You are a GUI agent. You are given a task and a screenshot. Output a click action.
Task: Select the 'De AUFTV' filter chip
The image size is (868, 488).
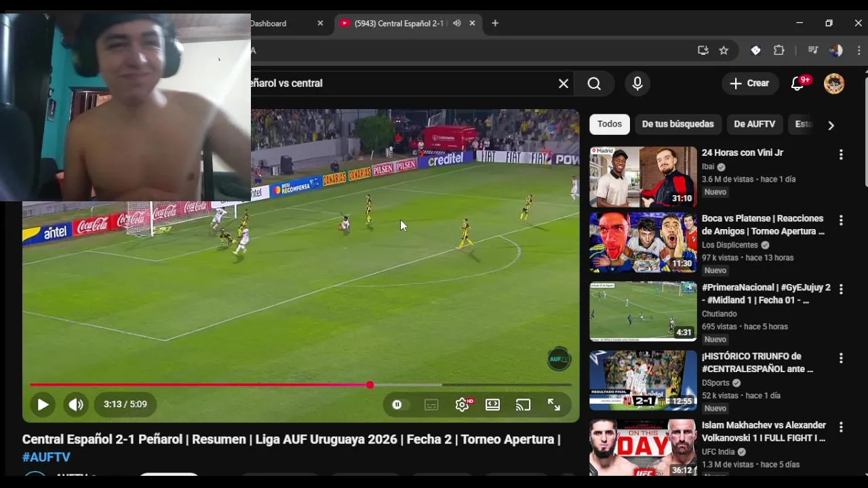point(755,124)
